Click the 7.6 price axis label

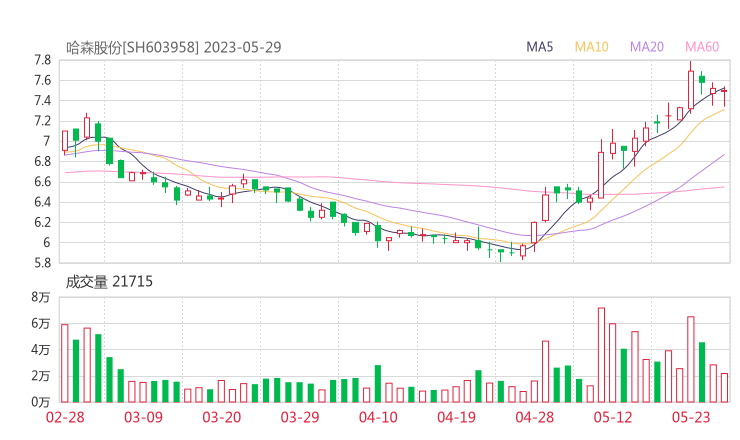coord(42,80)
